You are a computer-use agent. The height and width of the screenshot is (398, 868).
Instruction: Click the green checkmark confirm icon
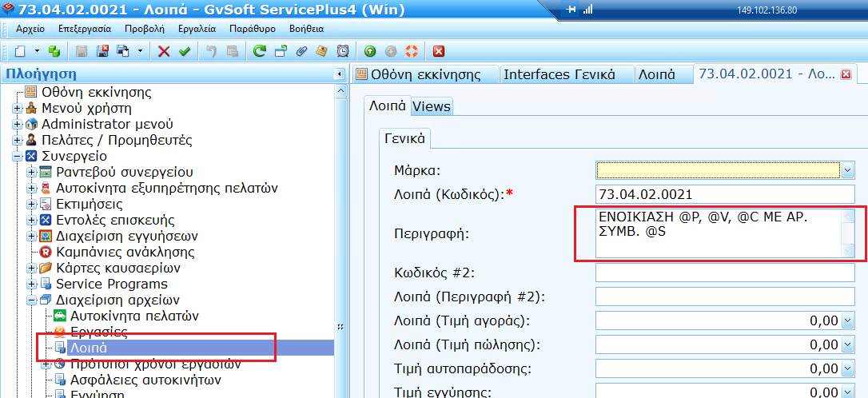pos(185,51)
